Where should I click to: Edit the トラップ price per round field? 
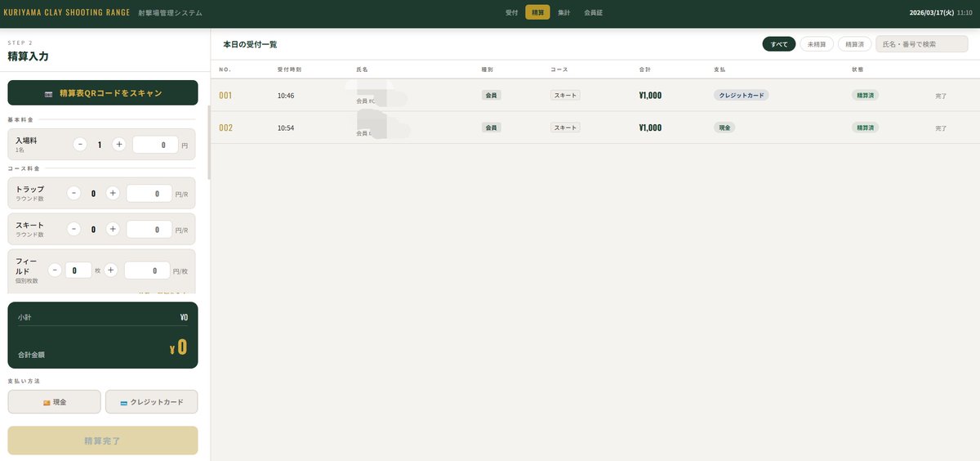pos(149,194)
